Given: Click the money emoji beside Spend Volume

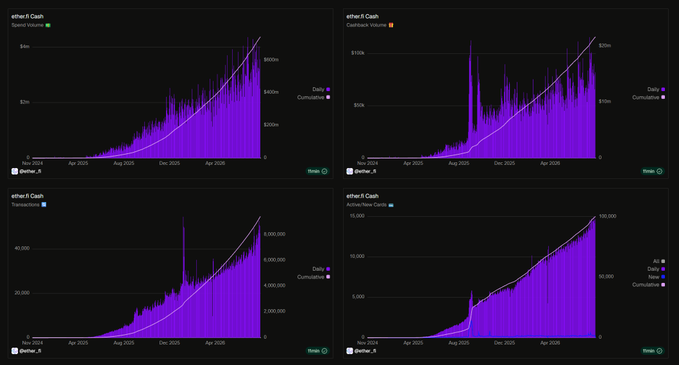Looking at the screenshot, I should 48,25.
